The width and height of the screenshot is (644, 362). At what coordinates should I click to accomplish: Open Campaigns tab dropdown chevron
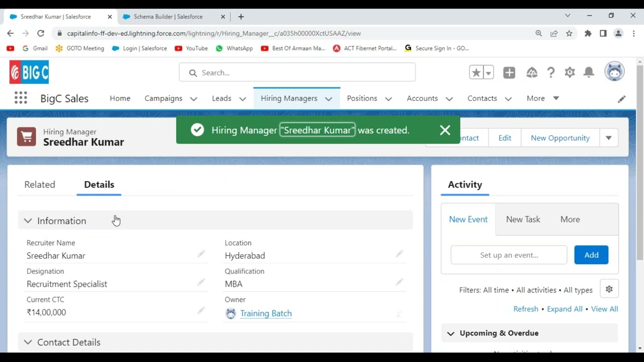click(194, 99)
